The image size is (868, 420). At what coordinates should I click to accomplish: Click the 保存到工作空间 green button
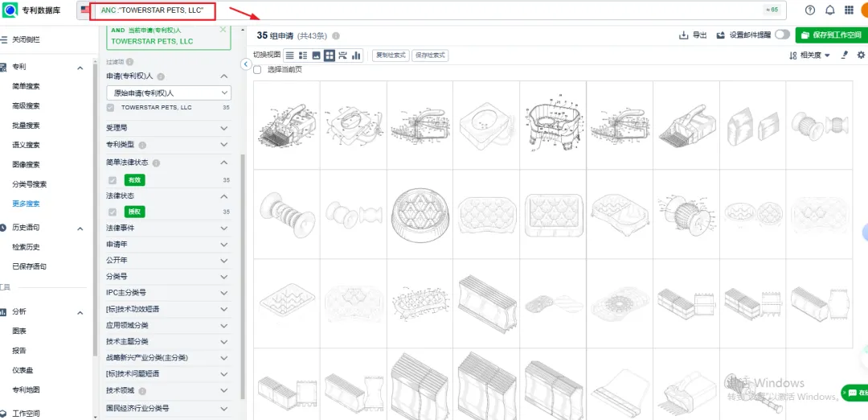pyautogui.click(x=832, y=35)
